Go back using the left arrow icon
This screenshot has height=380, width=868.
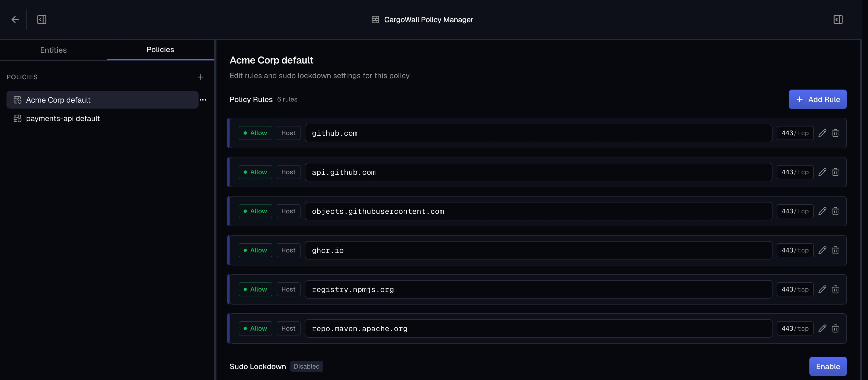[15, 20]
